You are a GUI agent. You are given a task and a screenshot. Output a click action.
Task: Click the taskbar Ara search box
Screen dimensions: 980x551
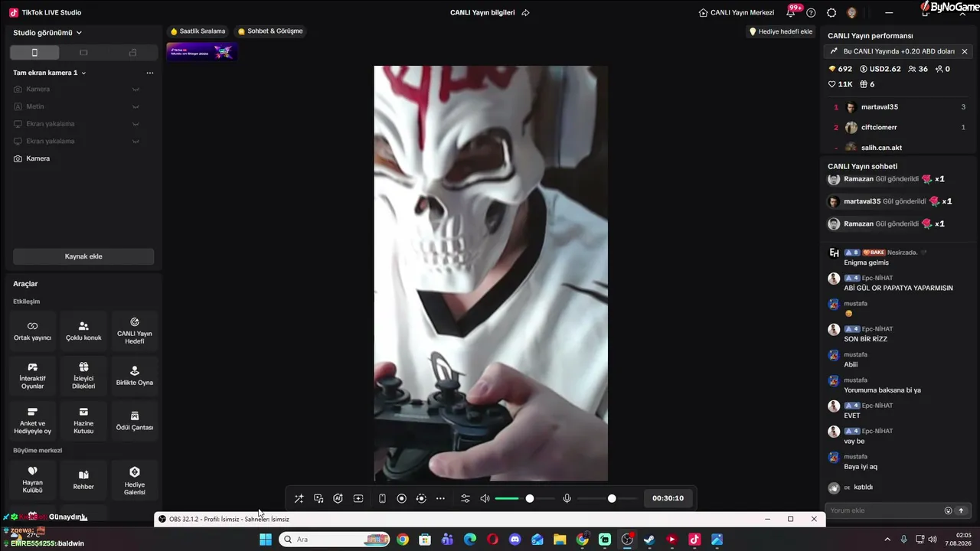tap(335, 540)
